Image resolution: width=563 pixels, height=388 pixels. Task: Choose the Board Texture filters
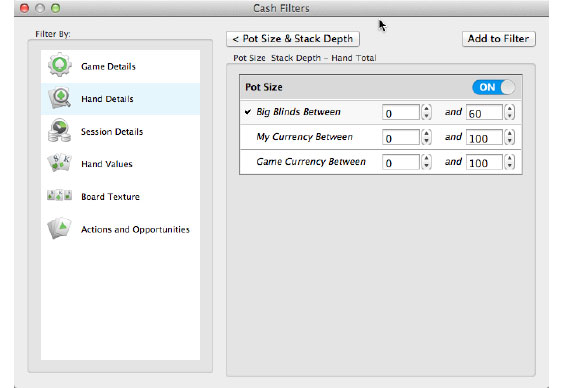[x=120, y=197]
